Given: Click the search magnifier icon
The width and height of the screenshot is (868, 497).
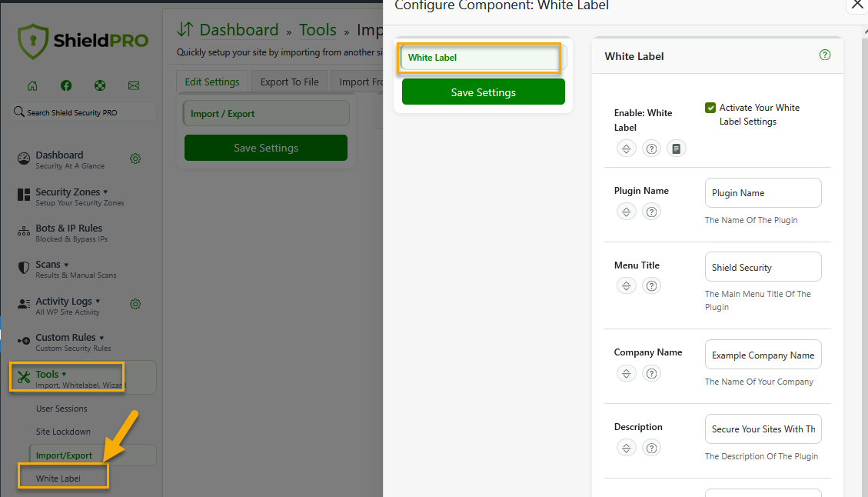Looking at the screenshot, I should 18,111.
